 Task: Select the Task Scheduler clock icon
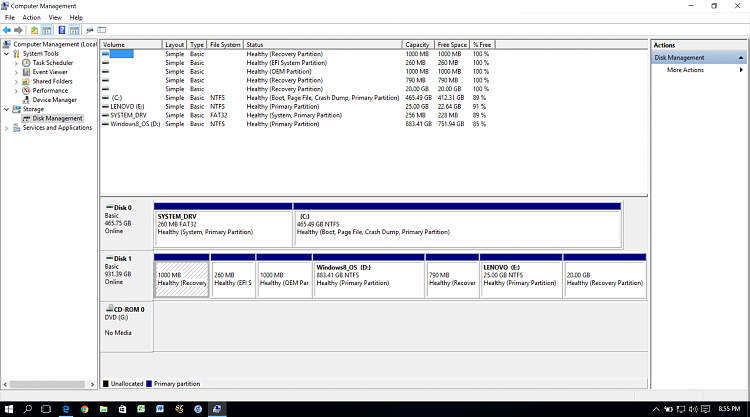(x=26, y=63)
